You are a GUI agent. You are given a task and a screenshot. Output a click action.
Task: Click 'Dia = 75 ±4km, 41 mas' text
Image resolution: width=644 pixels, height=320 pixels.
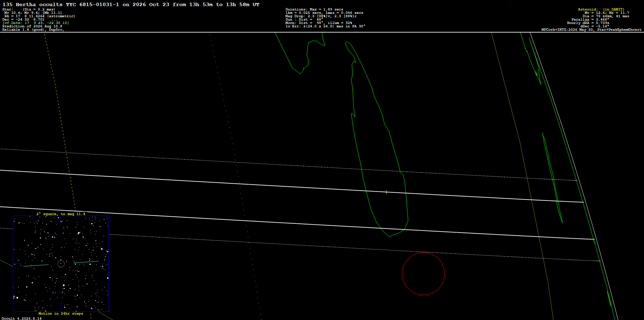(606, 16)
